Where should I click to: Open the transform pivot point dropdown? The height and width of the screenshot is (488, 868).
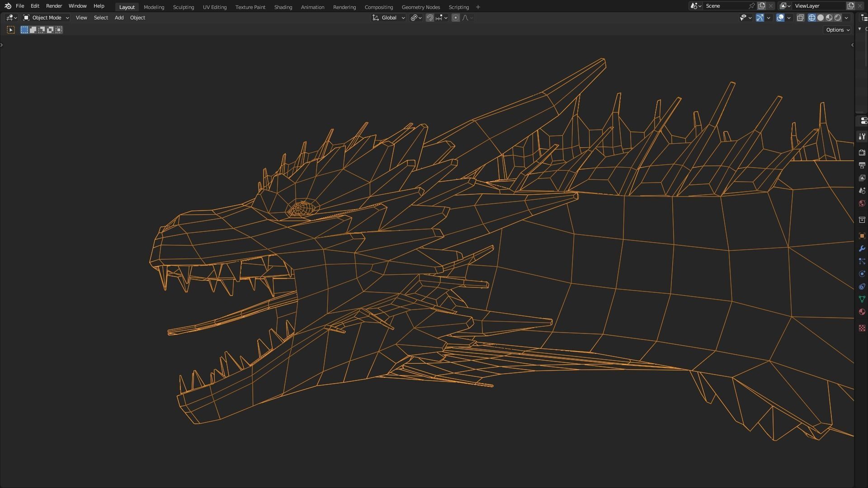(416, 18)
